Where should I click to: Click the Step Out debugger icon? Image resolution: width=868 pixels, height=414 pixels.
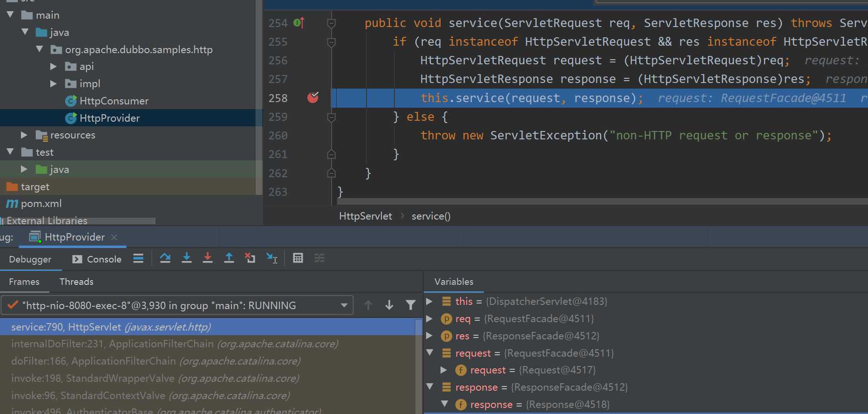point(229,258)
